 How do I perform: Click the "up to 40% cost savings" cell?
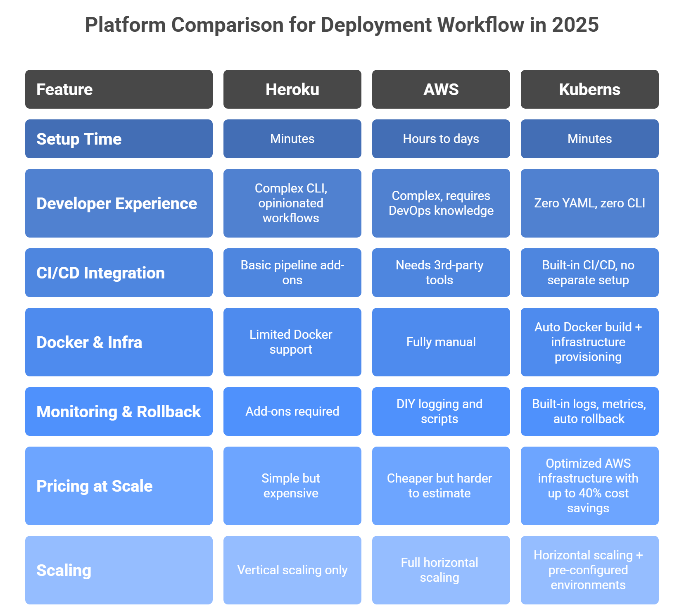click(590, 486)
